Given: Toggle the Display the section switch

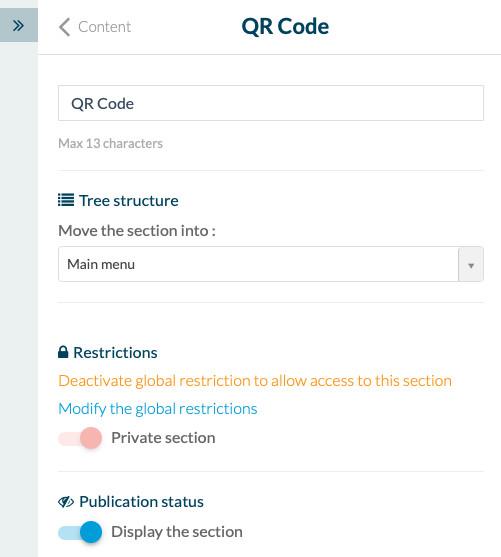Looking at the screenshot, I should click(x=80, y=532).
